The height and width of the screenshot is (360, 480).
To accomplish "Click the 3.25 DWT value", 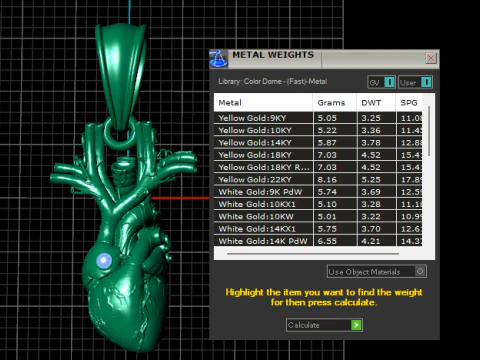I will (371, 118).
